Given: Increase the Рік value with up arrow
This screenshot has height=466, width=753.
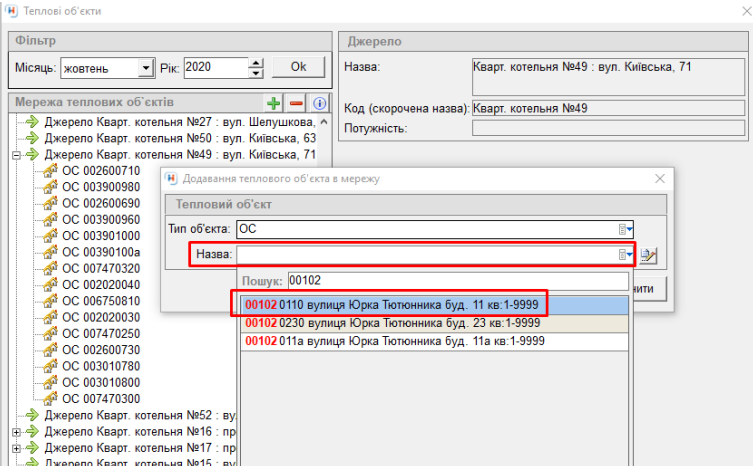Looking at the screenshot, I should pyautogui.click(x=256, y=63).
